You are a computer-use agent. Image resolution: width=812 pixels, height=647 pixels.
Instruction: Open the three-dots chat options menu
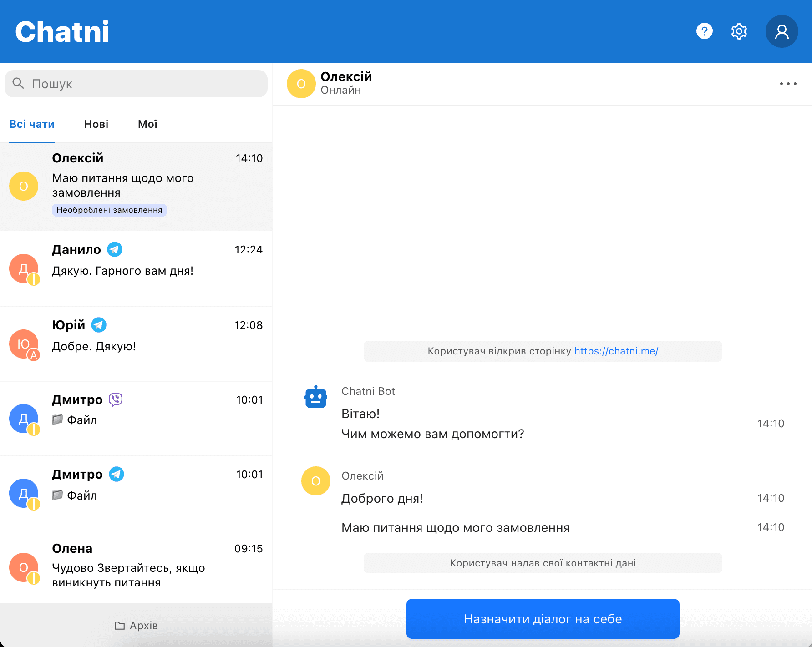pyautogui.click(x=788, y=84)
